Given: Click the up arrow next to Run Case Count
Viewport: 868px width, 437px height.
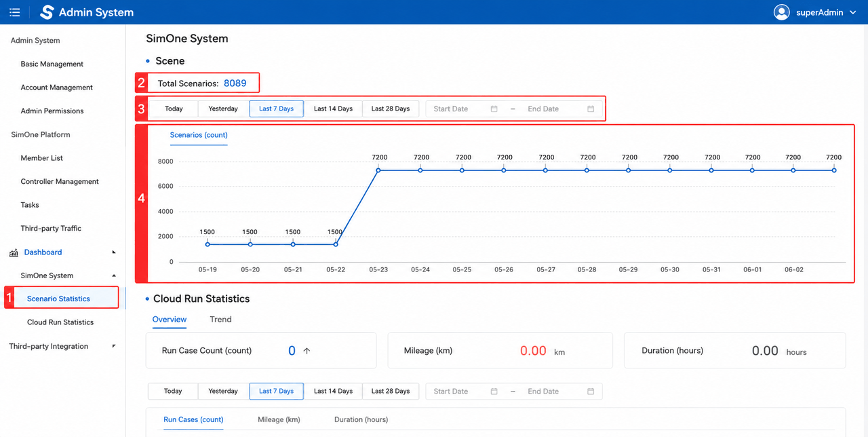Looking at the screenshot, I should (x=307, y=351).
